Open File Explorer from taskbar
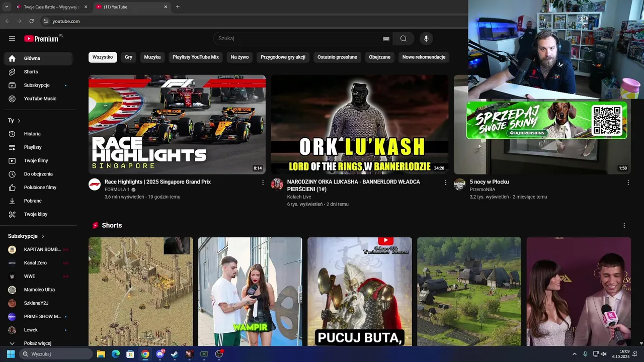Screen dimensions: 644x362 101,354
